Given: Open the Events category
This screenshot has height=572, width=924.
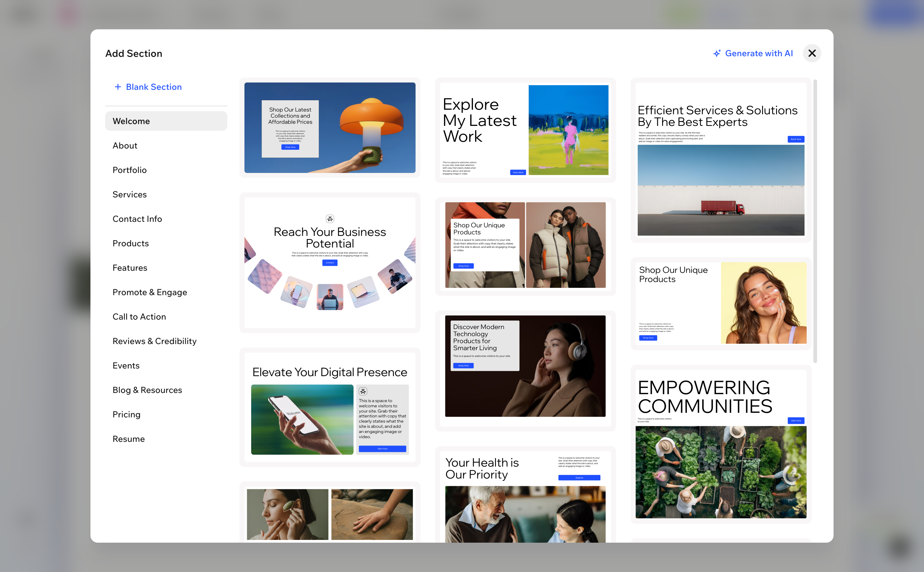Looking at the screenshot, I should [166, 365].
